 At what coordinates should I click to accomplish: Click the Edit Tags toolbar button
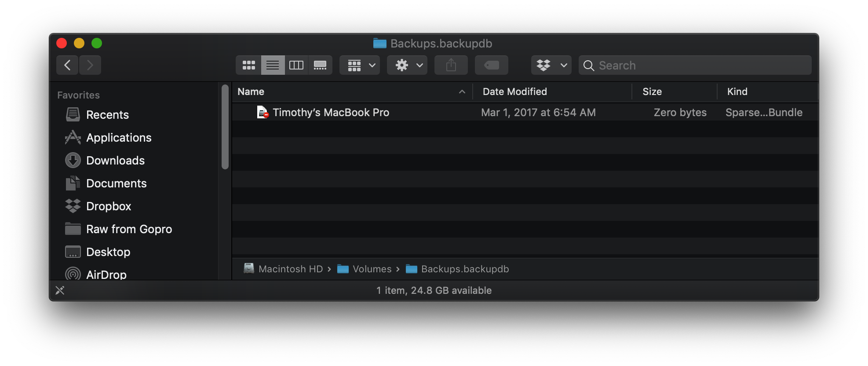coord(492,65)
